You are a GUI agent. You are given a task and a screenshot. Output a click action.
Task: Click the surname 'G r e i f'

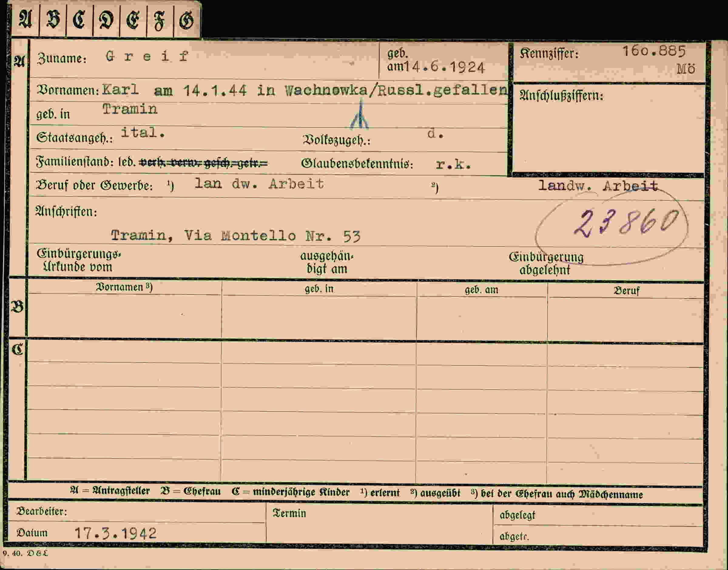point(147,56)
